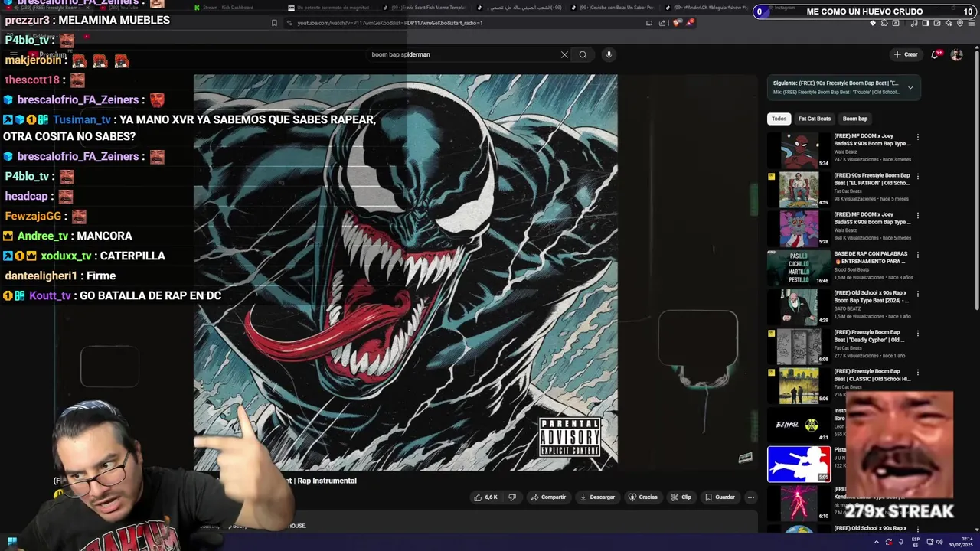
Task: Click the Blood Soul Beats channel name
Action: click(851, 269)
